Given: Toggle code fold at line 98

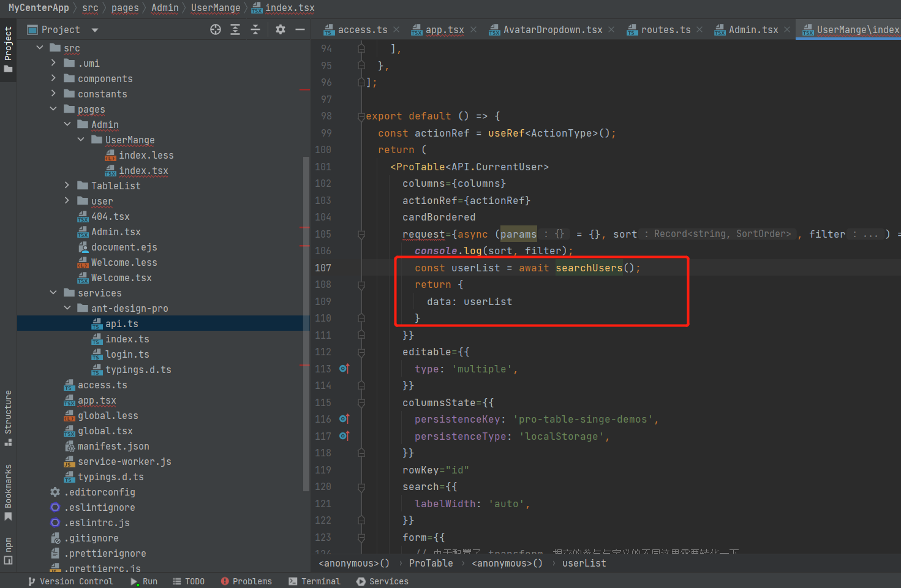Looking at the screenshot, I should pos(361,116).
